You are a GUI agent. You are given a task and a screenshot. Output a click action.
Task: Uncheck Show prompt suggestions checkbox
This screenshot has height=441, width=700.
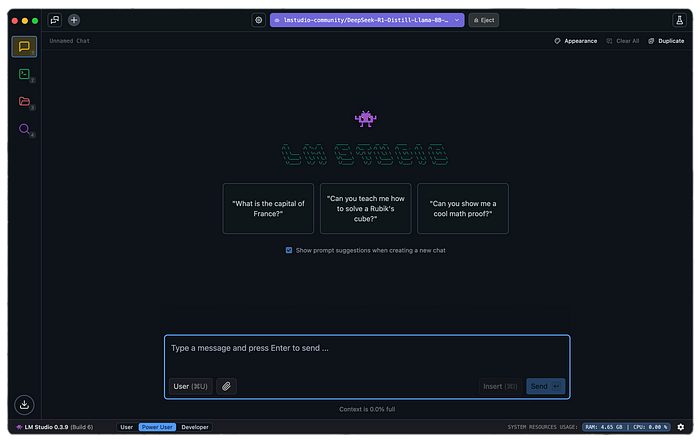click(x=289, y=250)
